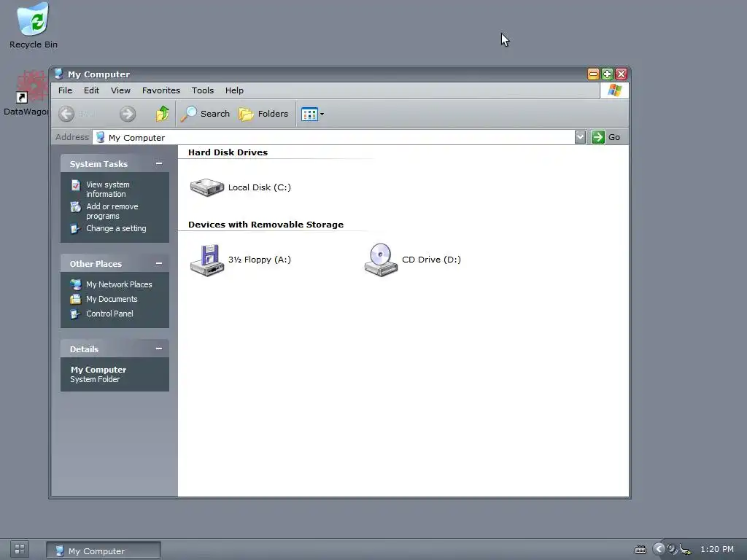Click the My Network Places icon

pos(76,284)
